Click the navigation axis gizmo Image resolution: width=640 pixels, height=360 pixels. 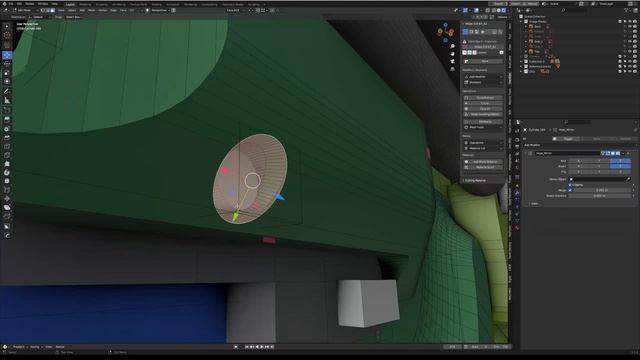click(x=445, y=32)
